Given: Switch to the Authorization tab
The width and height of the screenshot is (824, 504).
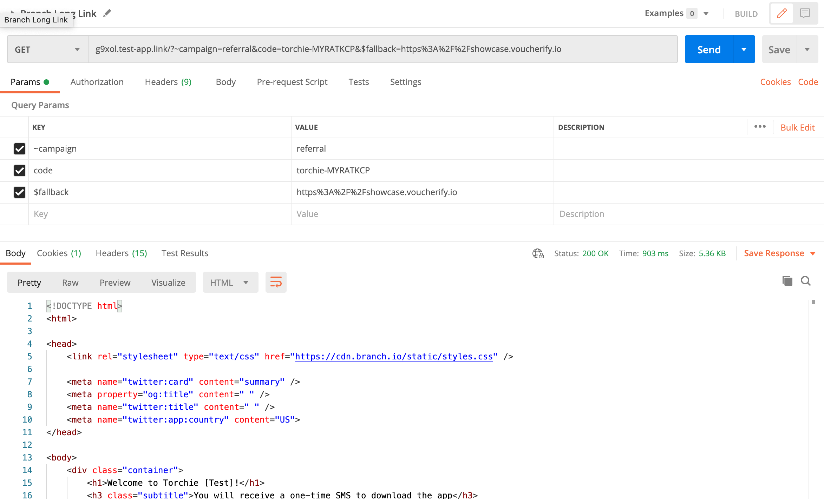Looking at the screenshot, I should (x=97, y=82).
